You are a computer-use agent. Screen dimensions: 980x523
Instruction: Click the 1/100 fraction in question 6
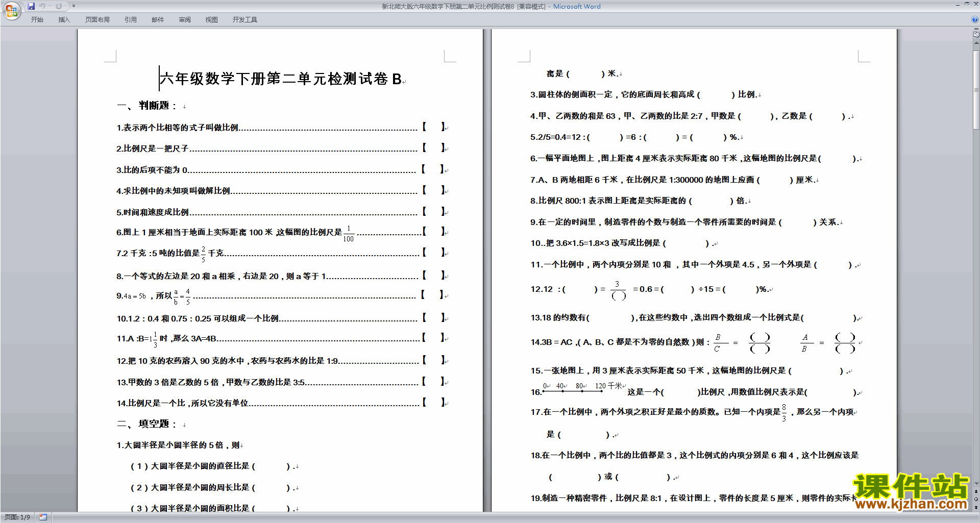click(349, 233)
